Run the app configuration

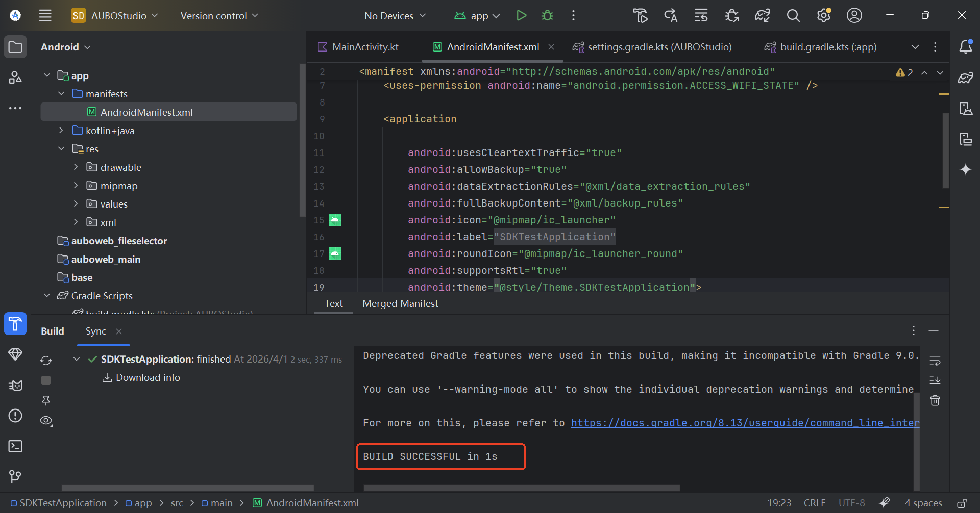pos(521,15)
